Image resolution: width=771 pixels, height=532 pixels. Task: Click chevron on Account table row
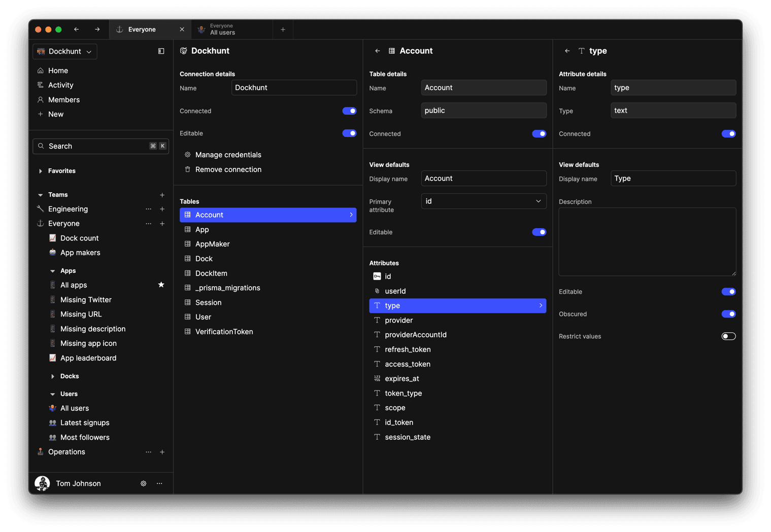[351, 215]
